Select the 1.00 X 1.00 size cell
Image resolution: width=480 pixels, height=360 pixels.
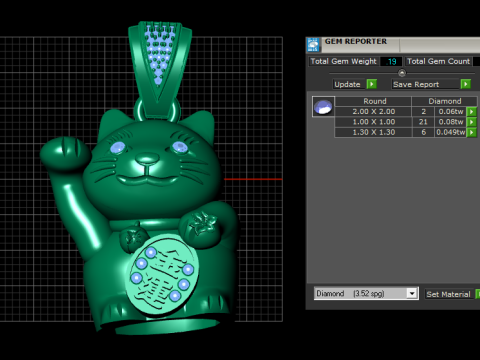(x=373, y=122)
